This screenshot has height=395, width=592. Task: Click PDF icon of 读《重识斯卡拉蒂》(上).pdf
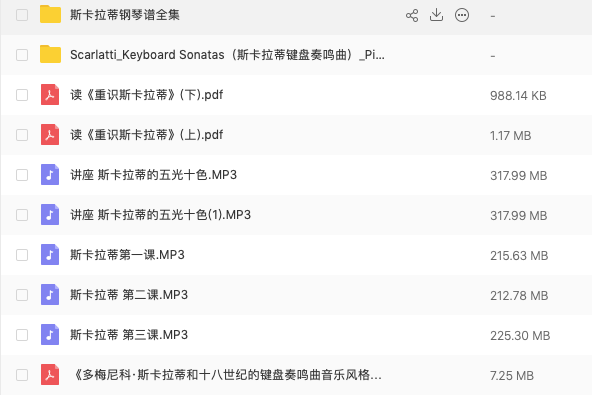pos(50,134)
